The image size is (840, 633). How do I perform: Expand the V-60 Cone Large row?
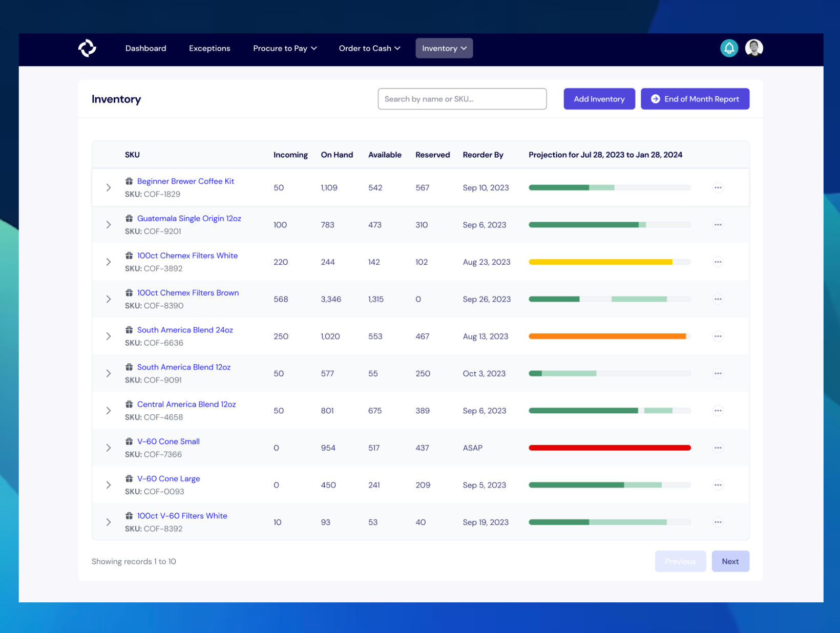point(109,485)
